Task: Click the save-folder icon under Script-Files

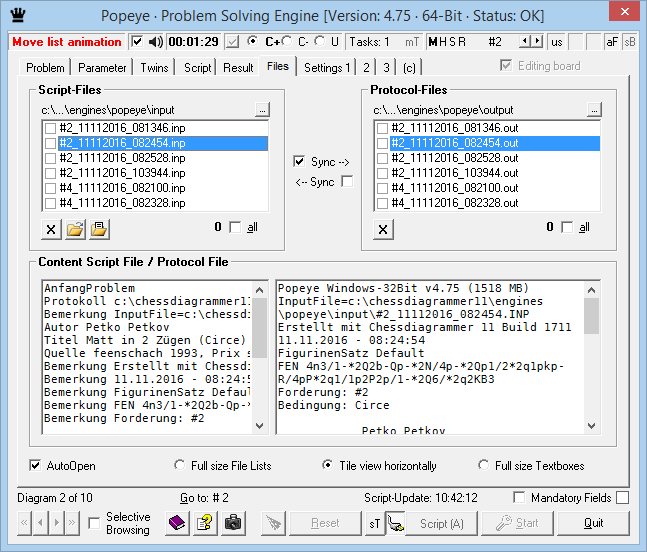Action: point(99,229)
